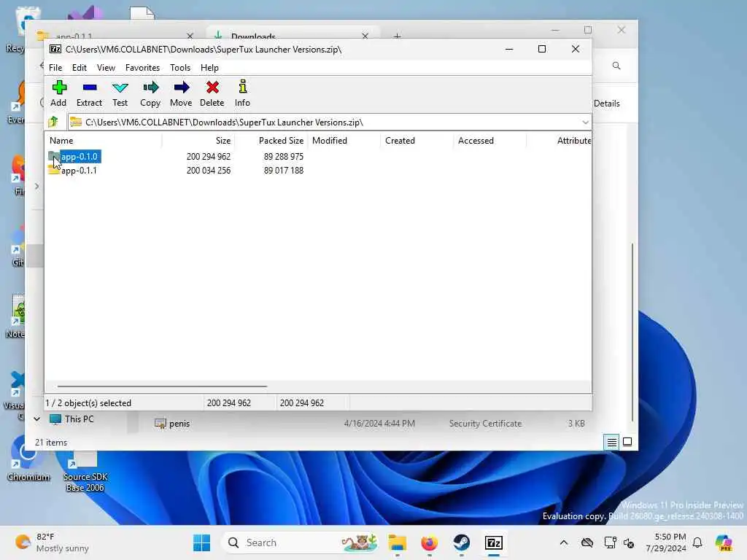Click packed size value 89 288 975
Viewport: 747px width, 560px height.
pyautogui.click(x=284, y=157)
